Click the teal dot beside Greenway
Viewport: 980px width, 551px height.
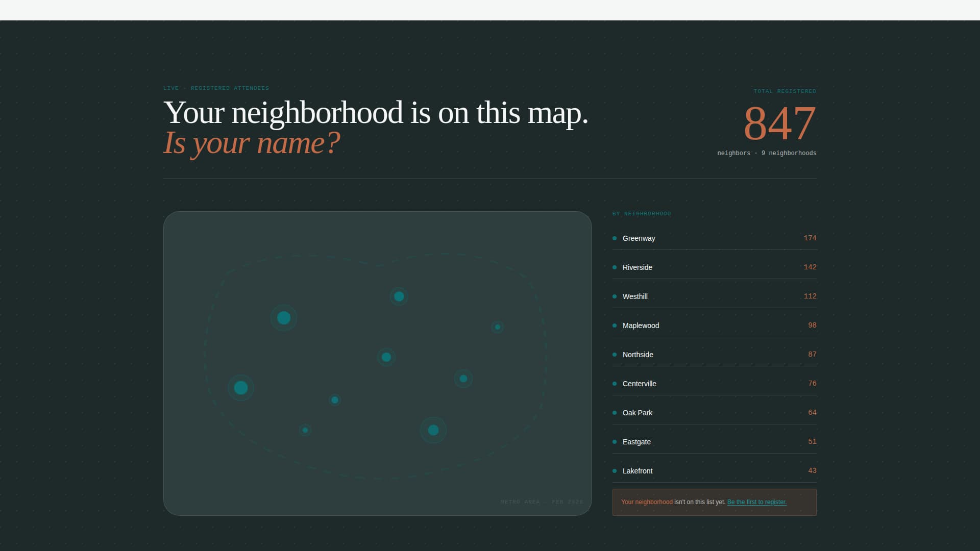[x=615, y=238]
